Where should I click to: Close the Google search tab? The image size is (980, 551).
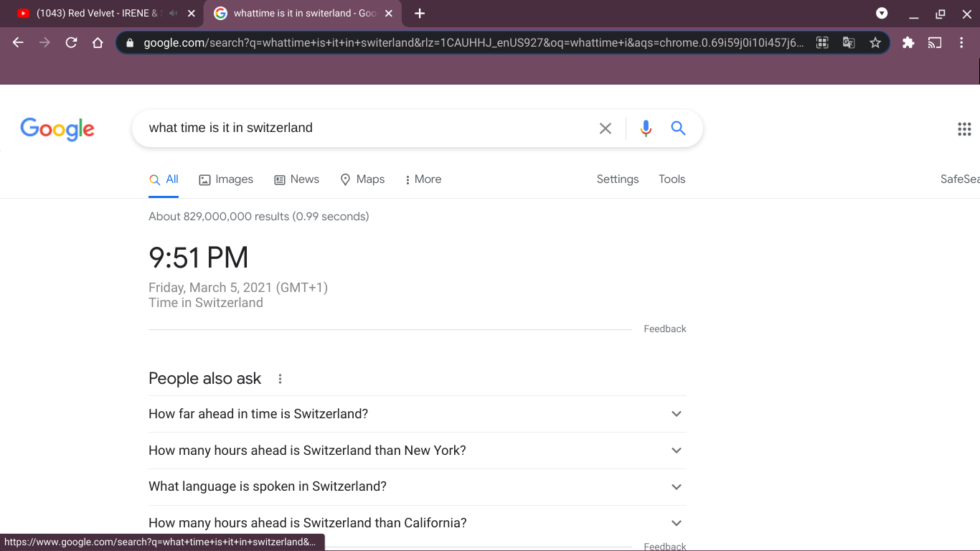388,14
